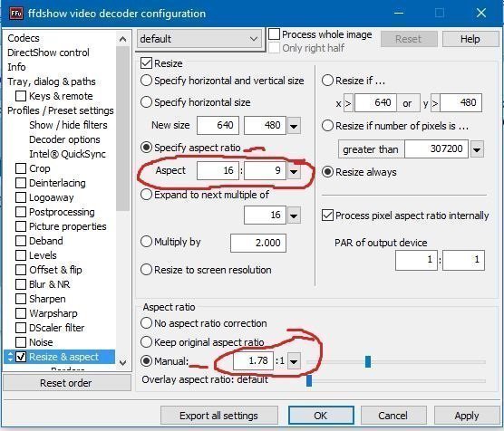Select Specify horizontal size option
Viewport: 504px width, 431px height.
(x=146, y=102)
